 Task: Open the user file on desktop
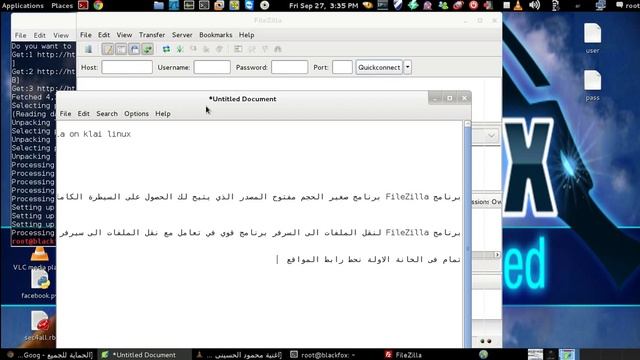pyautogui.click(x=592, y=39)
